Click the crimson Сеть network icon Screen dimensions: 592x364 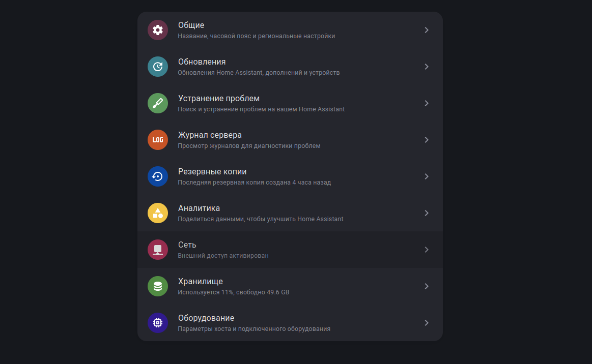[x=158, y=249]
